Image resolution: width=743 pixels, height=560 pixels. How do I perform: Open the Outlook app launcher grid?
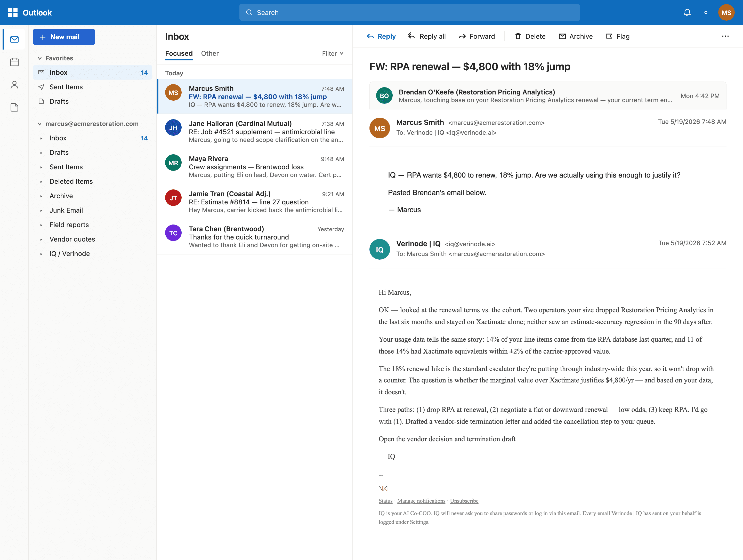click(13, 12)
